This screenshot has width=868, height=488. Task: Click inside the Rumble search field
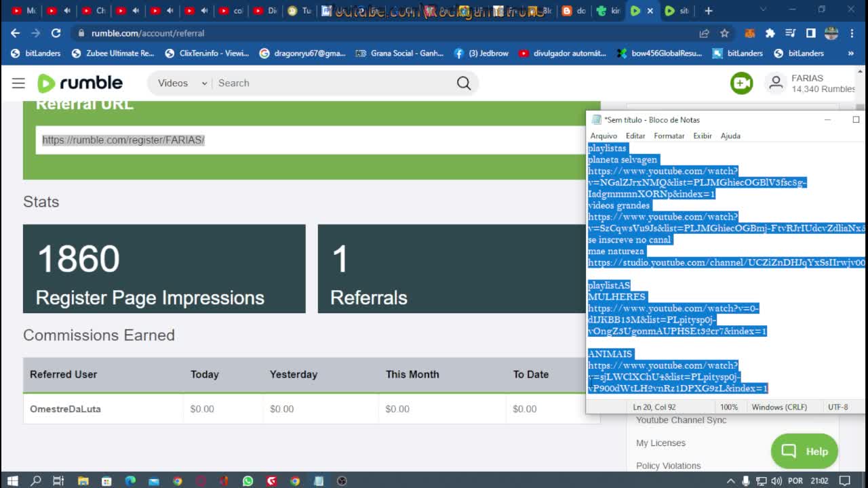tap(332, 83)
